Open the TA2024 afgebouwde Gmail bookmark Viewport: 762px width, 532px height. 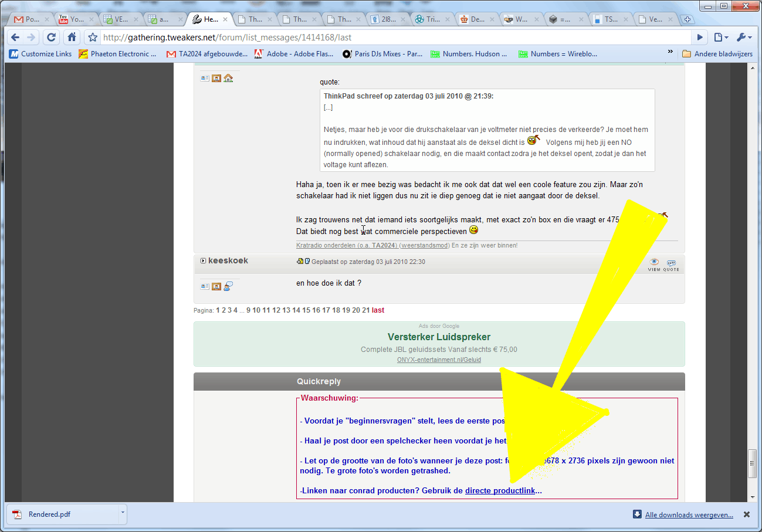coord(207,54)
